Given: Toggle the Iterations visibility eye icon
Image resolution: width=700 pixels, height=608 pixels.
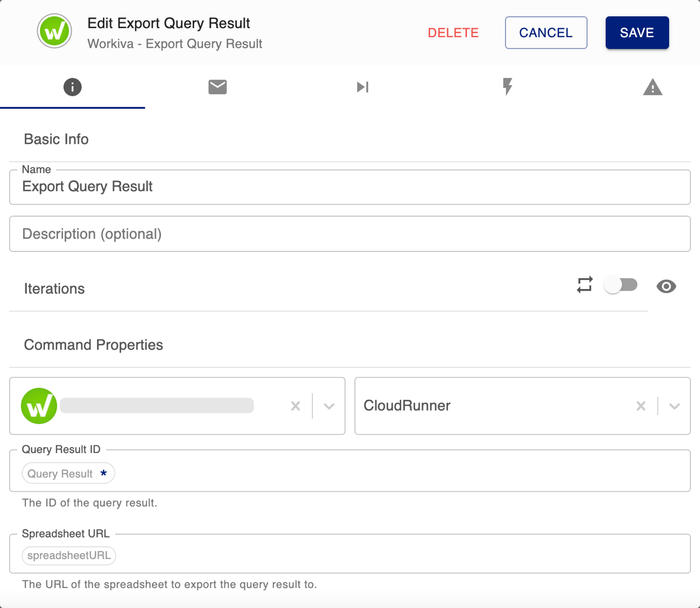Looking at the screenshot, I should point(667,286).
